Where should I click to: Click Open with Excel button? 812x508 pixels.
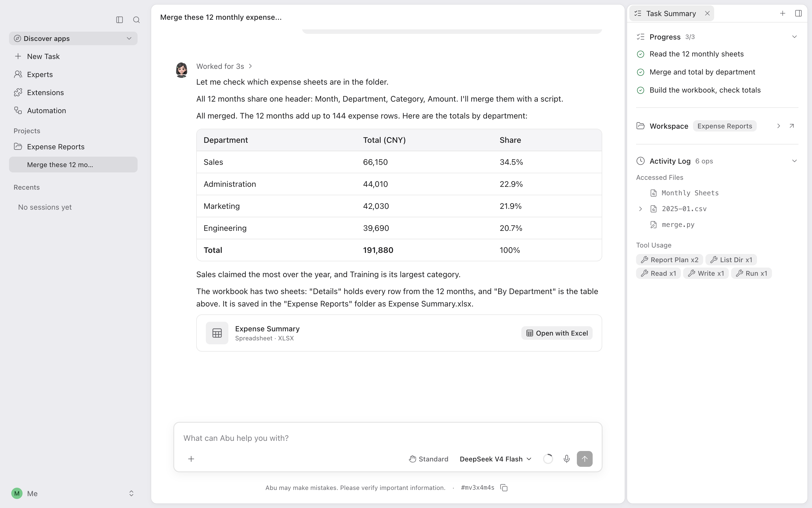tap(557, 333)
